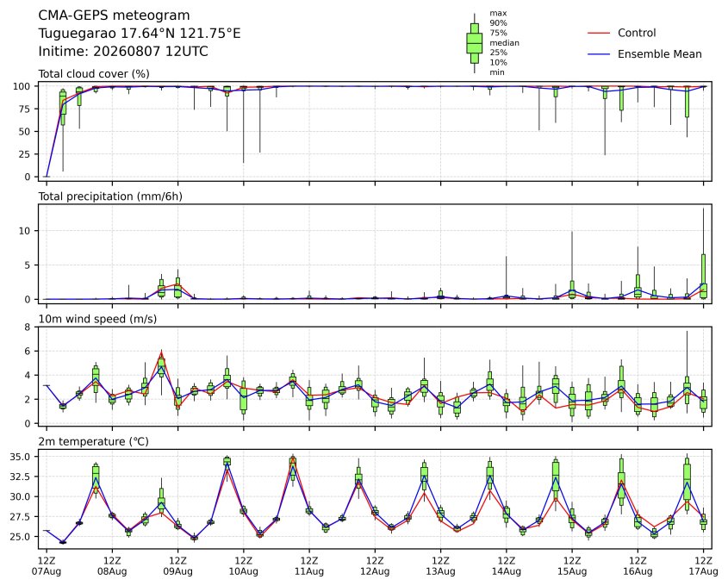Click the '10' precipitation axis value

pos(25,231)
